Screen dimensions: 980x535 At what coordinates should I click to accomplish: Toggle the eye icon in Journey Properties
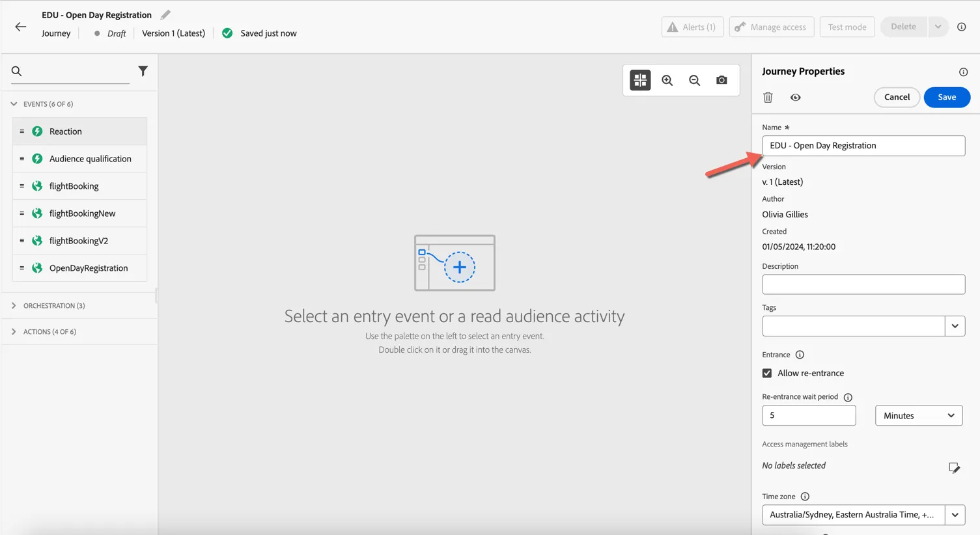[796, 97]
